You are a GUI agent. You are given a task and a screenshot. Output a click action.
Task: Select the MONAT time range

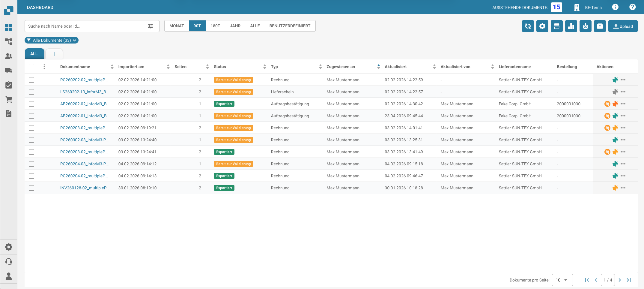pos(177,26)
